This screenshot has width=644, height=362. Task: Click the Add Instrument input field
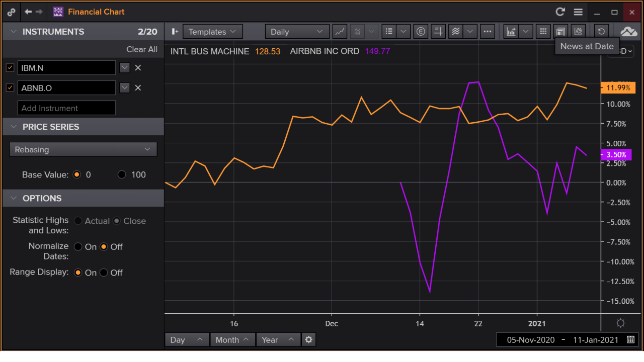[66, 108]
